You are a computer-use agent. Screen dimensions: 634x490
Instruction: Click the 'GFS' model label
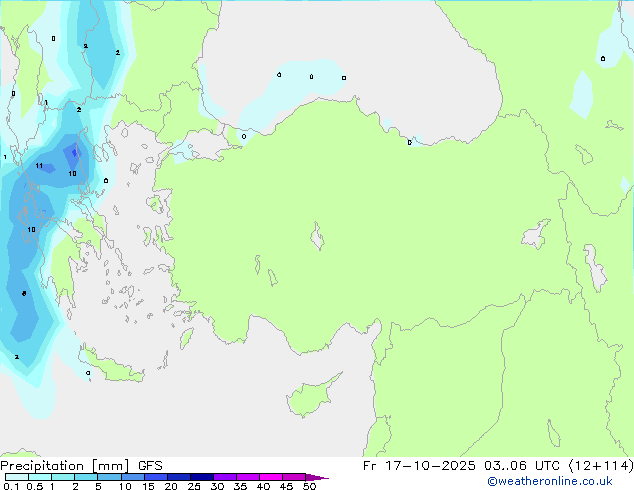pos(150,466)
